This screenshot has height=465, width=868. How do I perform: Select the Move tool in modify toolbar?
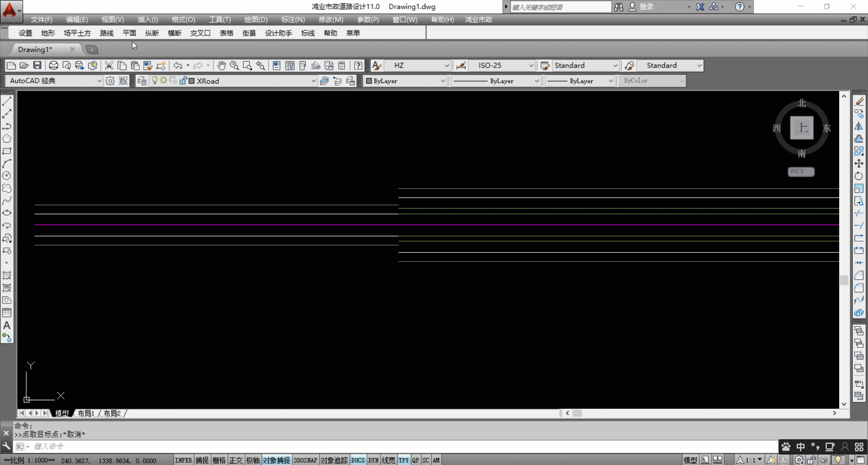point(859,163)
